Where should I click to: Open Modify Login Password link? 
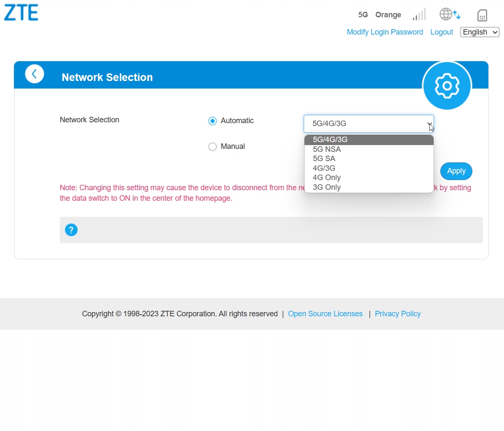pyautogui.click(x=385, y=32)
